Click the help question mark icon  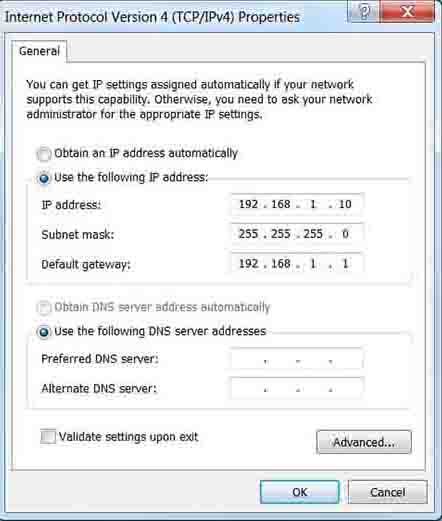pyautogui.click(x=363, y=11)
